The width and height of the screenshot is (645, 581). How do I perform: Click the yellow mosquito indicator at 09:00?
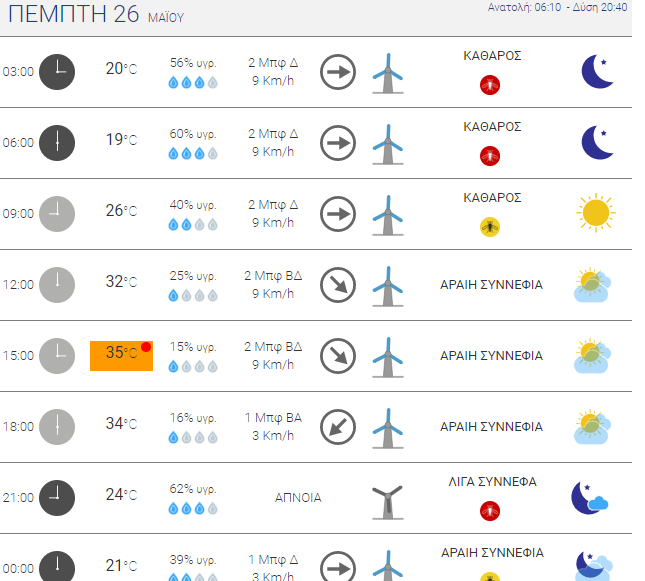pos(490,227)
